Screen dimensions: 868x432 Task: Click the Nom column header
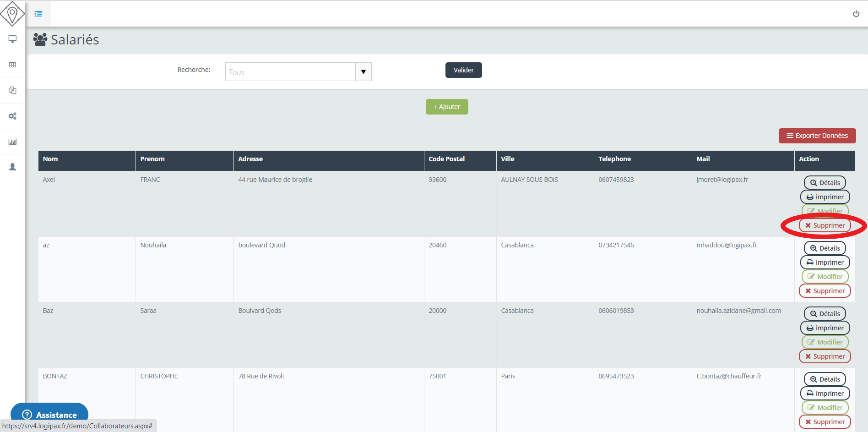coord(50,159)
